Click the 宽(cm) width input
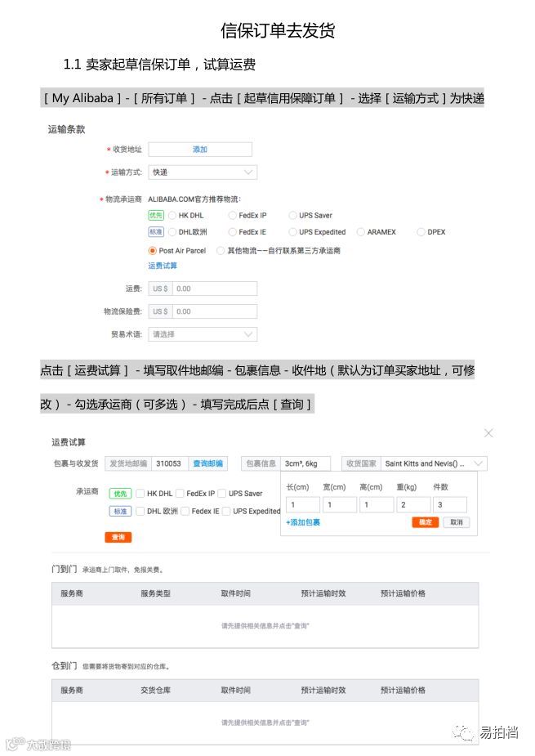The height and width of the screenshot is (756, 535). 340,505
